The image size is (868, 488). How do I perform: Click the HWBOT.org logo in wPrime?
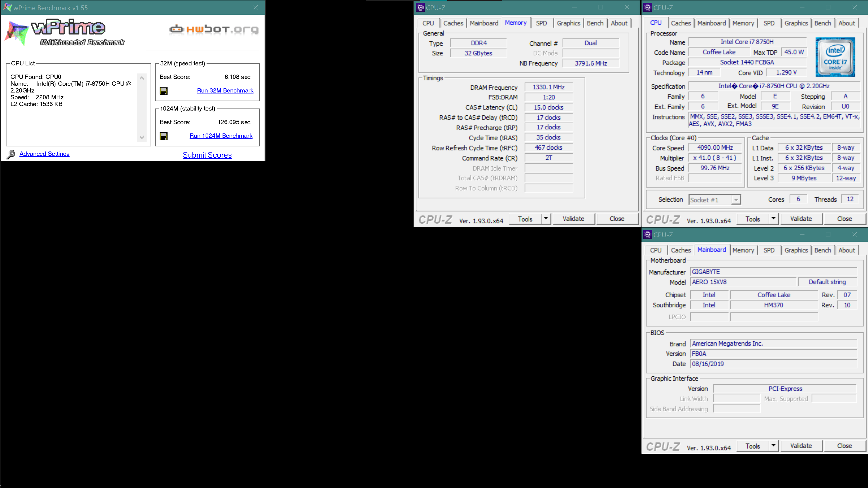214,30
